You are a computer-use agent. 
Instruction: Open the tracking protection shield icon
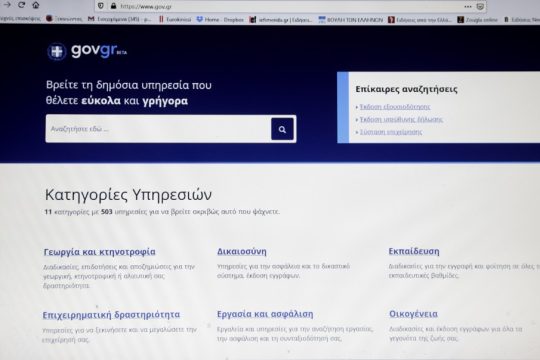(x=101, y=6)
